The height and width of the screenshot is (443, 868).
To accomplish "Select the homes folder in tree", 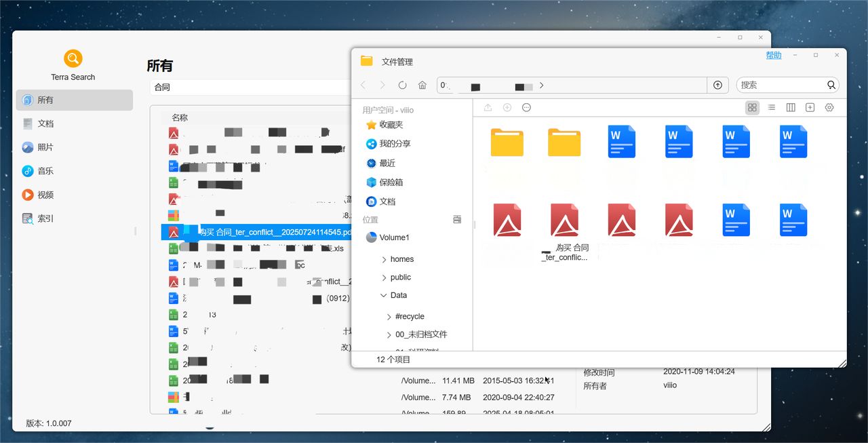I will 402,259.
